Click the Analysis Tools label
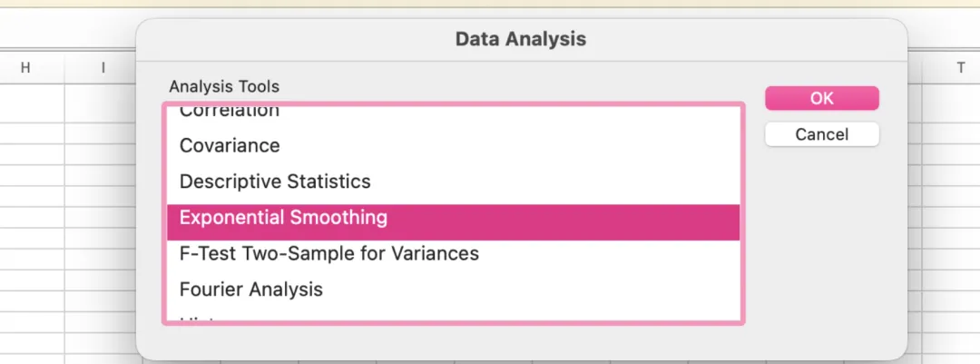 [x=224, y=87]
